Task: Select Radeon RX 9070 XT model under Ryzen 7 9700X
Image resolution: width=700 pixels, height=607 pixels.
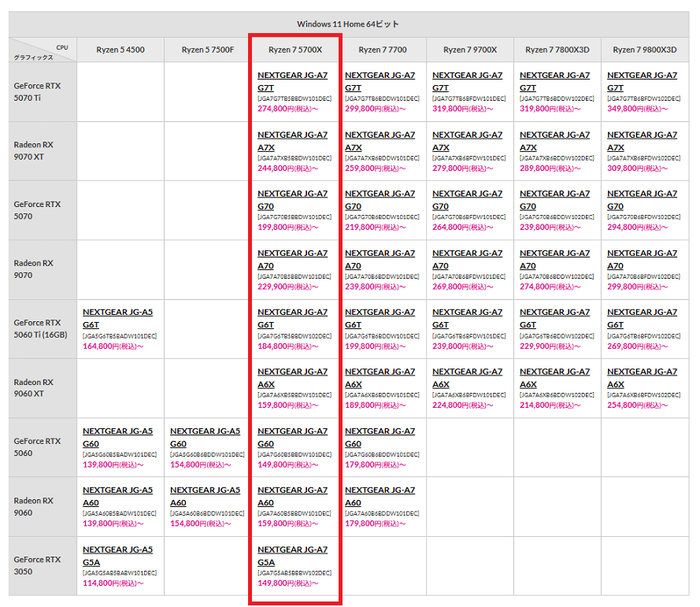Action: click(467, 141)
